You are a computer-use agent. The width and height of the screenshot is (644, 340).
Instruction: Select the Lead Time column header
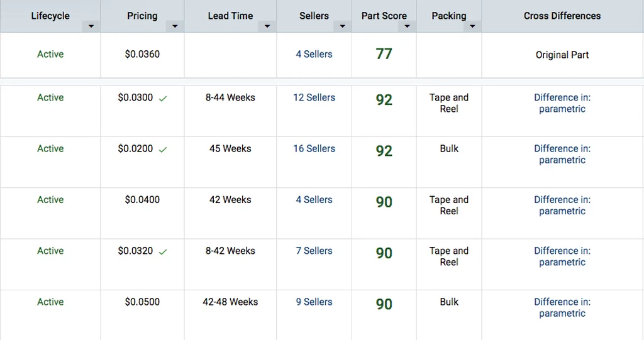pos(230,16)
